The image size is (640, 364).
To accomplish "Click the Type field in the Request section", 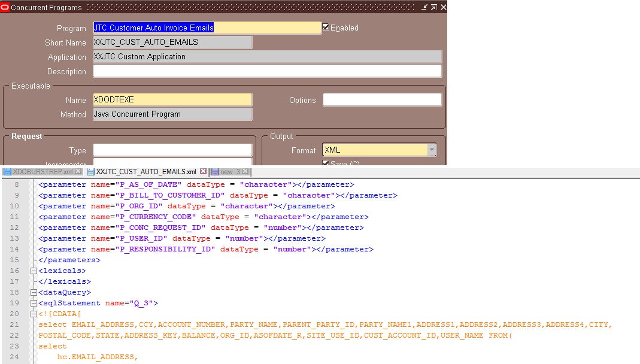I will 174,150.
